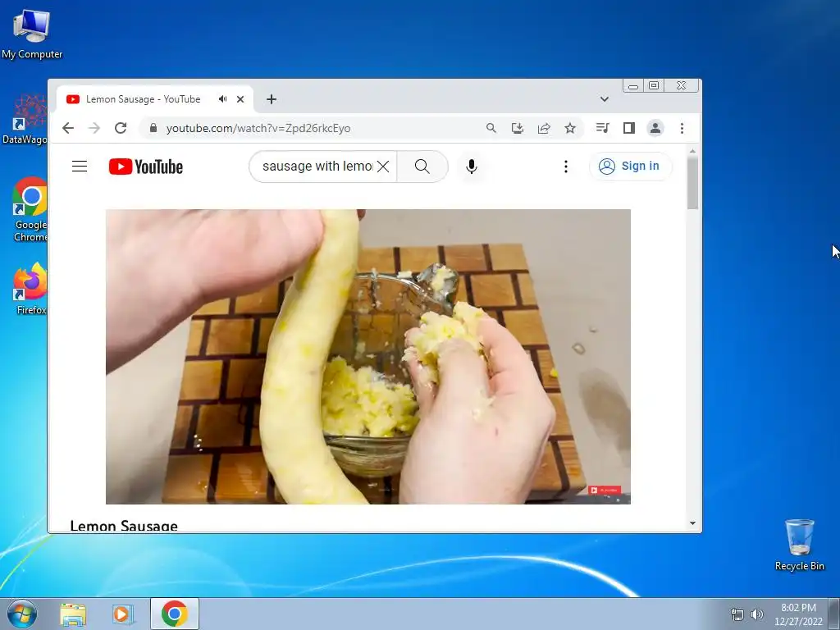Select the DataWagon desktop shortcut

tap(25, 120)
